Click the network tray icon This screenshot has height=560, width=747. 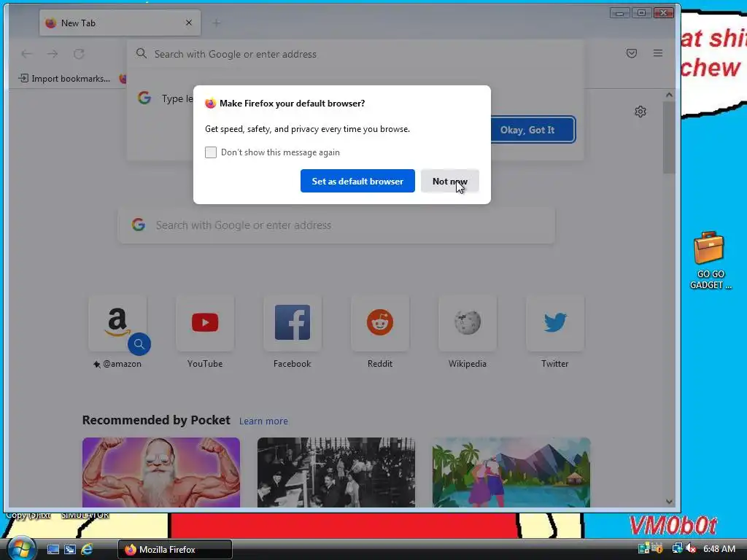coord(677,548)
